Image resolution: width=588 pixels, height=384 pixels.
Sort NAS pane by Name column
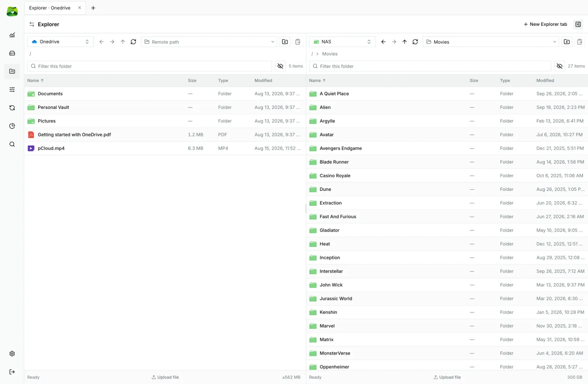(x=317, y=81)
